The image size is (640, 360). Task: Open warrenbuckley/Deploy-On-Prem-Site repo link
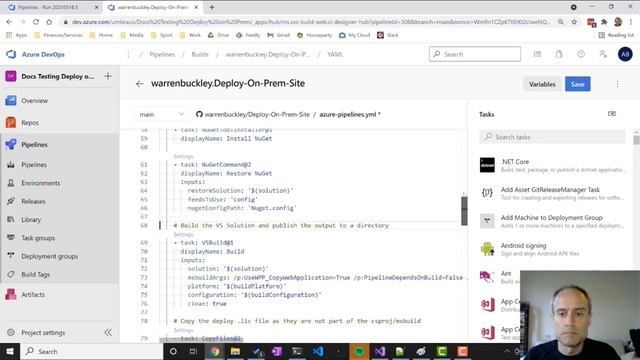257,114
